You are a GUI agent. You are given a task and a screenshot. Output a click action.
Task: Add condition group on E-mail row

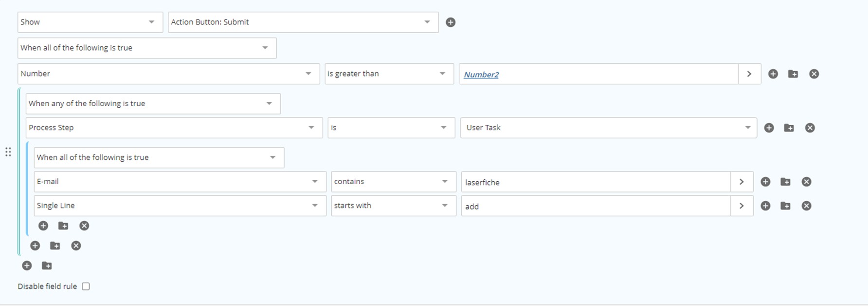[x=785, y=182]
